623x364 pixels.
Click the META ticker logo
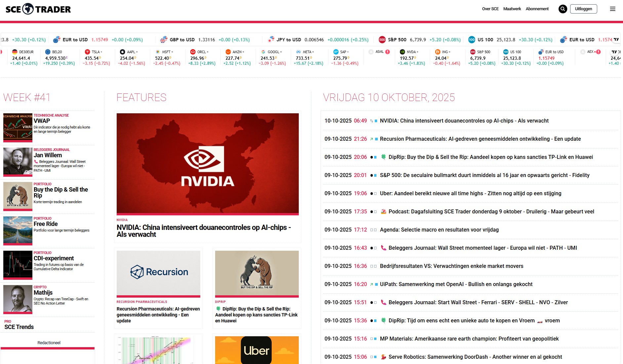298,52
